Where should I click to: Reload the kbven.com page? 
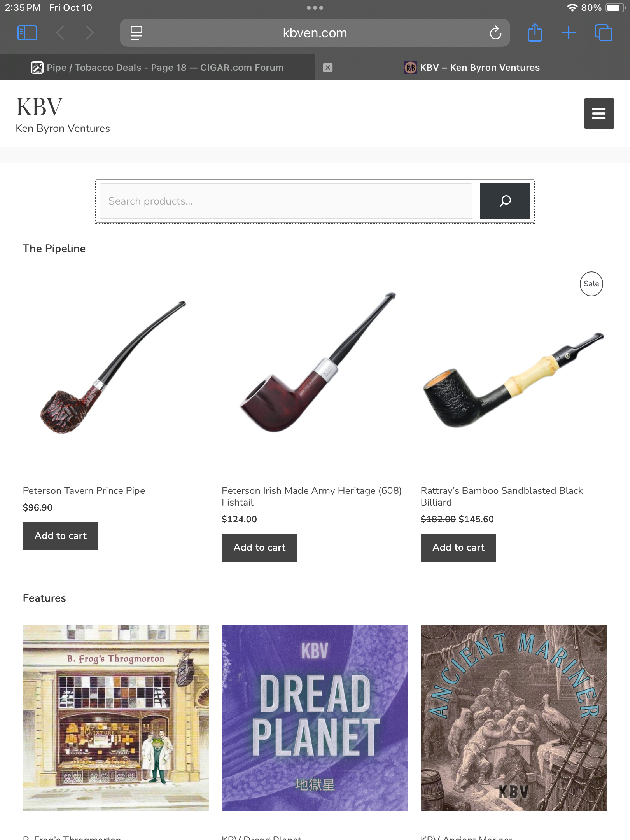(x=495, y=33)
